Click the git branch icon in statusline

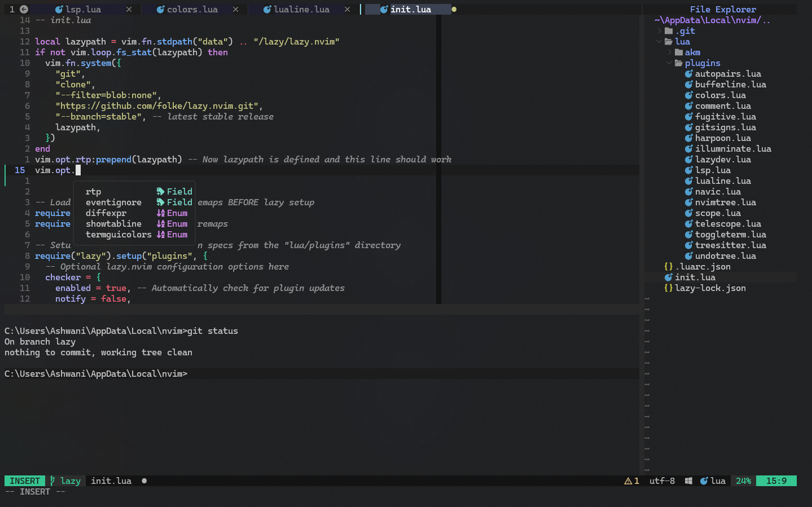52,481
